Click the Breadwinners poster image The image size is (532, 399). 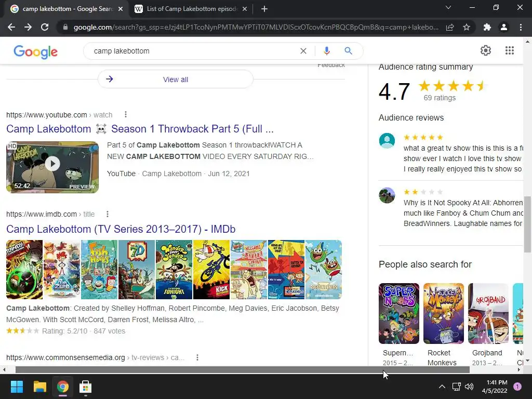point(324,270)
